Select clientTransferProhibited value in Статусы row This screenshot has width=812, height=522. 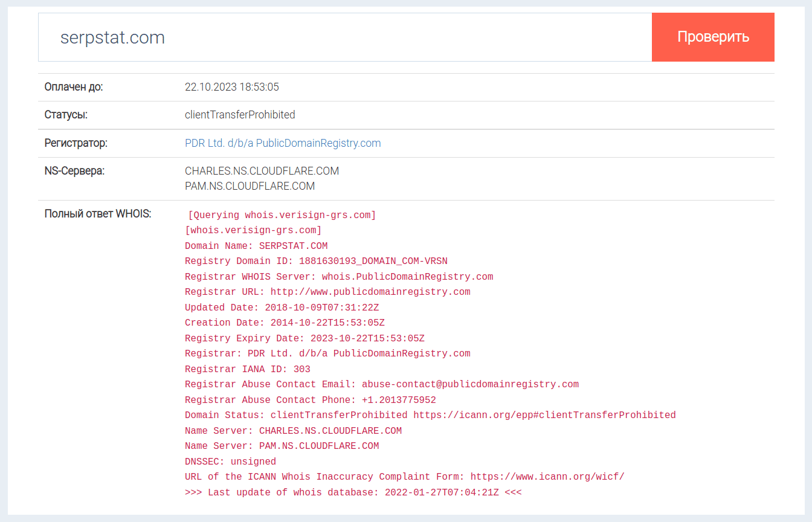[240, 115]
